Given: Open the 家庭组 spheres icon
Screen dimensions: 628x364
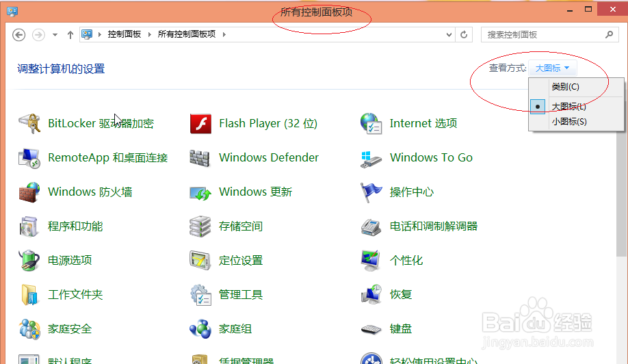Looking at the screenshot, I should pyautogui.click(x=200, y=329).
